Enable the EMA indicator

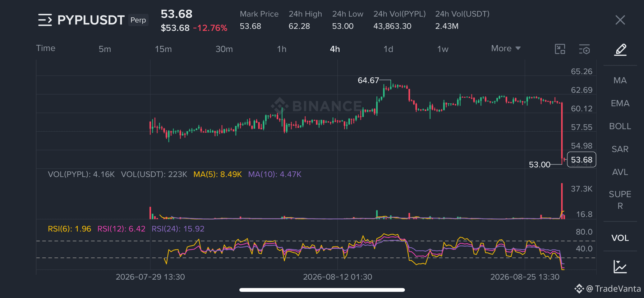(620, 103)
